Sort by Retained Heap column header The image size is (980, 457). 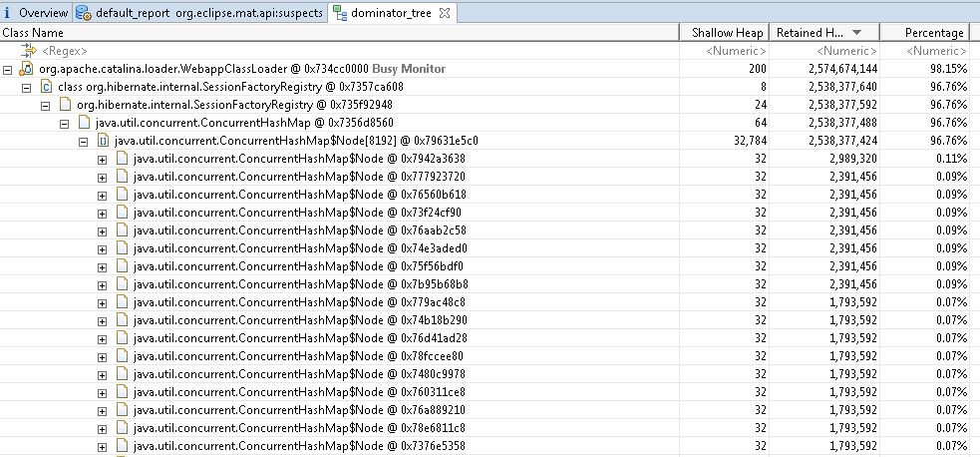point(825,33)
